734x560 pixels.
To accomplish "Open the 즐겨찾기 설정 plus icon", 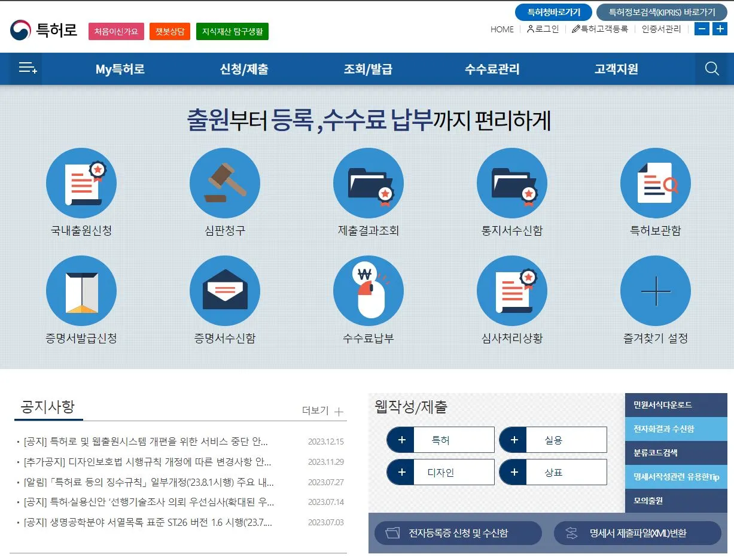I will pyautogui.click(x=656, y=291).
